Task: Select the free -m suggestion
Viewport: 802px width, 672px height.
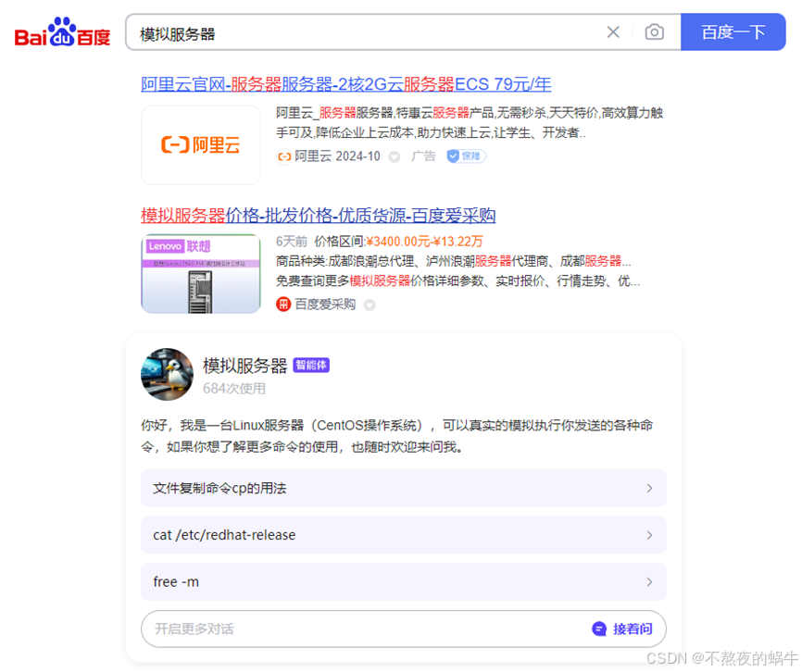Action: click(404, 582)
